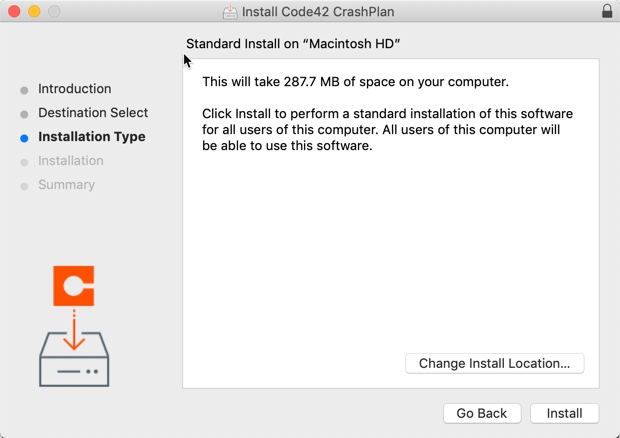Go Back to the previous step
Image resolution: width=620 pixels, height=438 pixels.
(x=482, y=413)
